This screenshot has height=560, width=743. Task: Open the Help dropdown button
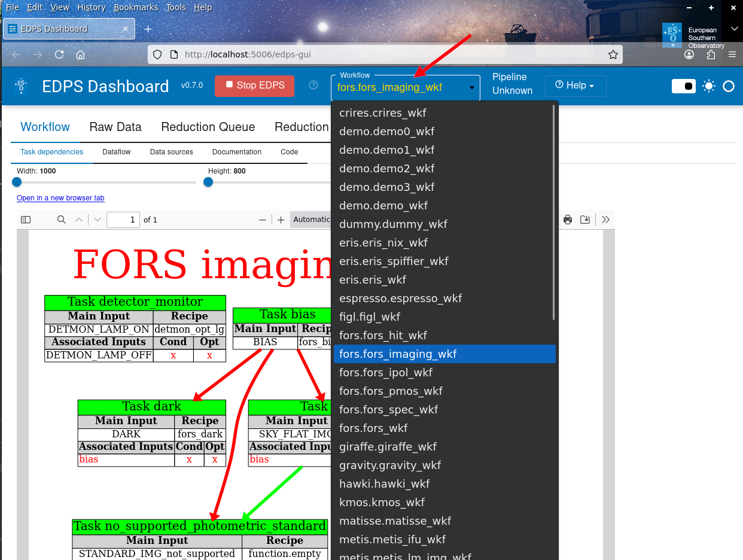pos(575,86)
